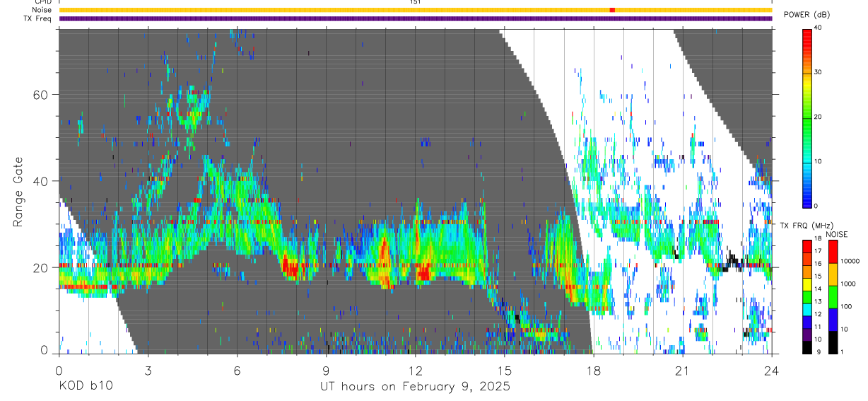Click the "UT hours on February 9, 2025" axis title

[415, 387]
